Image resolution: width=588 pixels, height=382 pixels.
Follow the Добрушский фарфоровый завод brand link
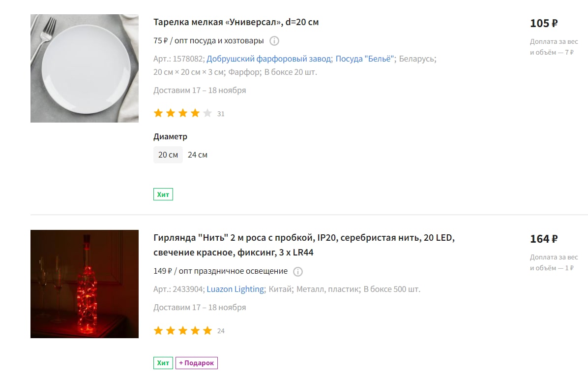(268, 59)
